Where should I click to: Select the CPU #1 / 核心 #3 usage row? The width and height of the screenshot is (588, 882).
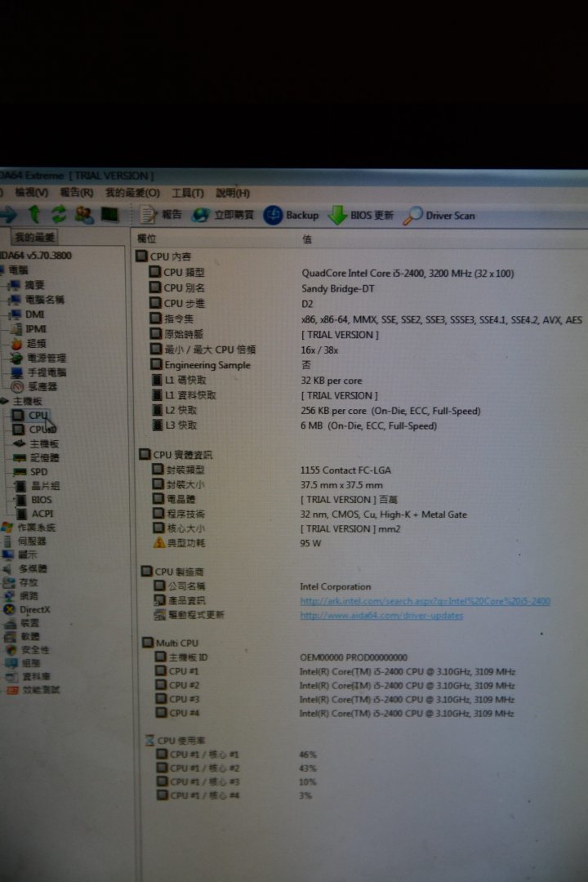click(x=237, y=782)
